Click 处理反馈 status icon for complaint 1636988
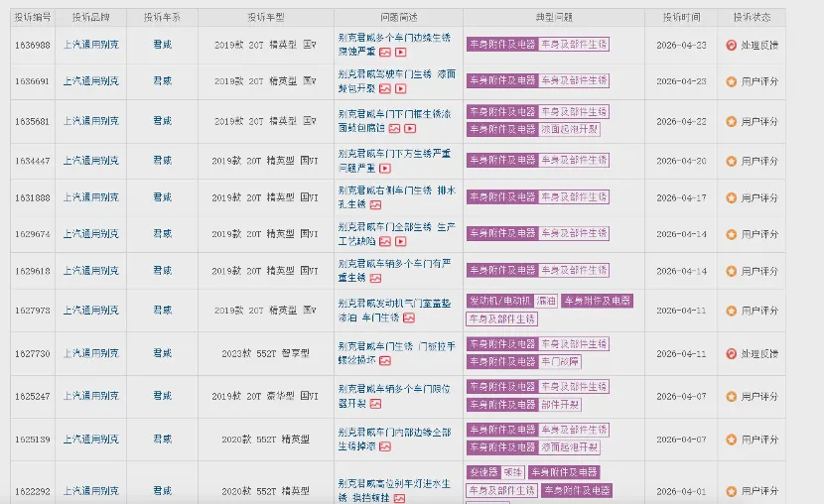Screen dimensions: 824x504 [731, 46]
